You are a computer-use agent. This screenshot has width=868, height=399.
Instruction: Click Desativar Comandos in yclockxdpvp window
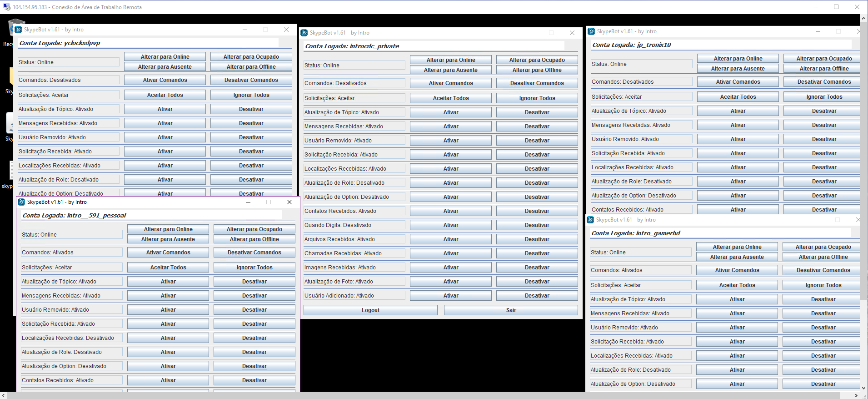coord(251,80)
